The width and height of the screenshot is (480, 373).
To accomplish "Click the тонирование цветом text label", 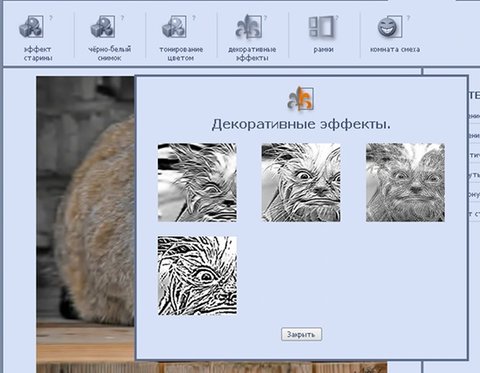I will pos(181,53).
